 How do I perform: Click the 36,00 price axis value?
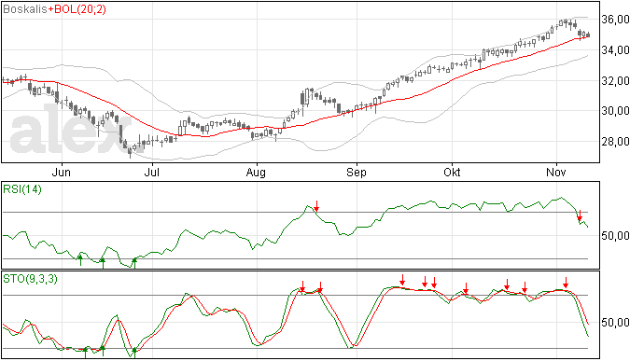pos(615,20)
